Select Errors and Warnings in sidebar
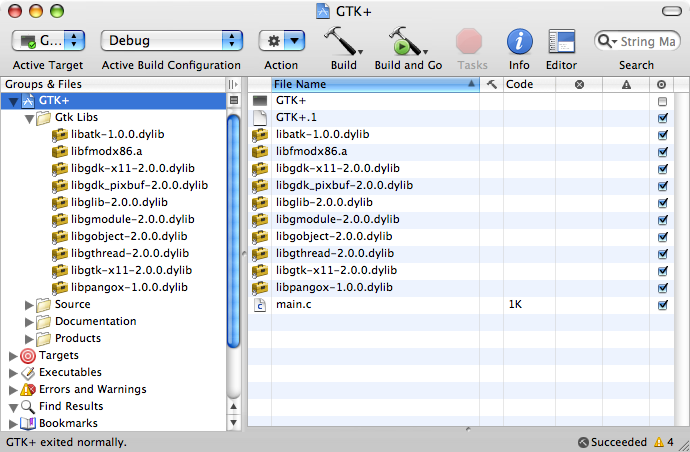 [92, 389]
